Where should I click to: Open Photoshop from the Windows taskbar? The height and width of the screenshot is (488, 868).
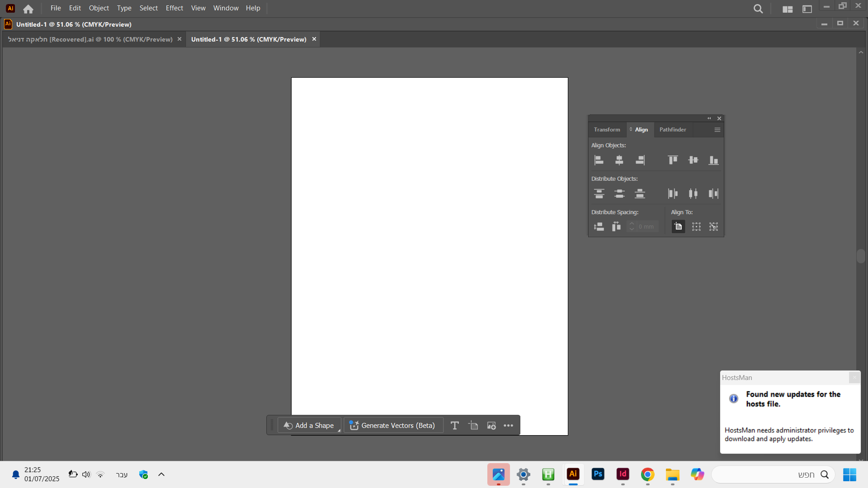click(x=598, y=474)
